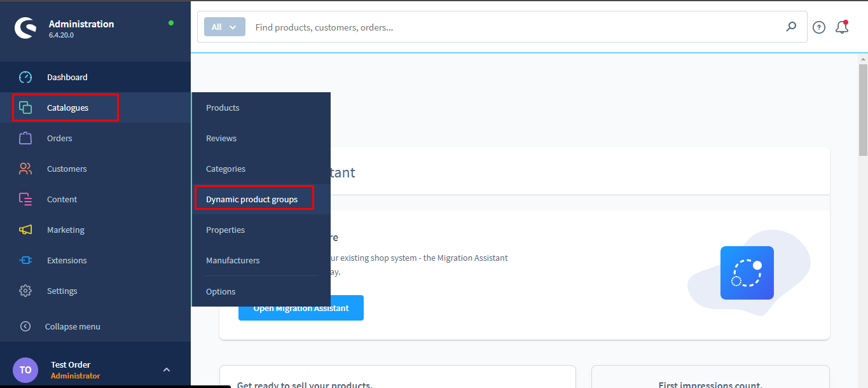Viewport: 868px width, 388px height.
Task: Click the Shopware logo at top left
Action: click(25, 27)
